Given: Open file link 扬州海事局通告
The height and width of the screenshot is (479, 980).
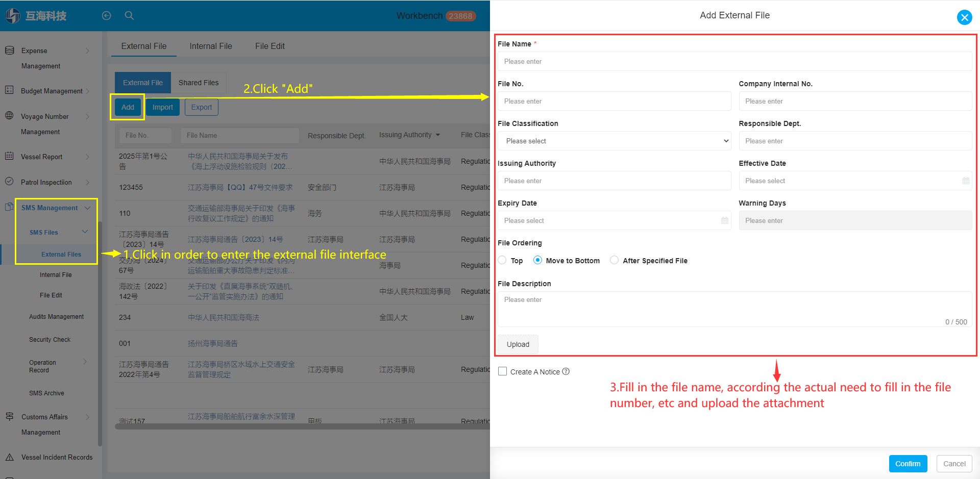Looking at the screenshot, I should coord(213,343).
